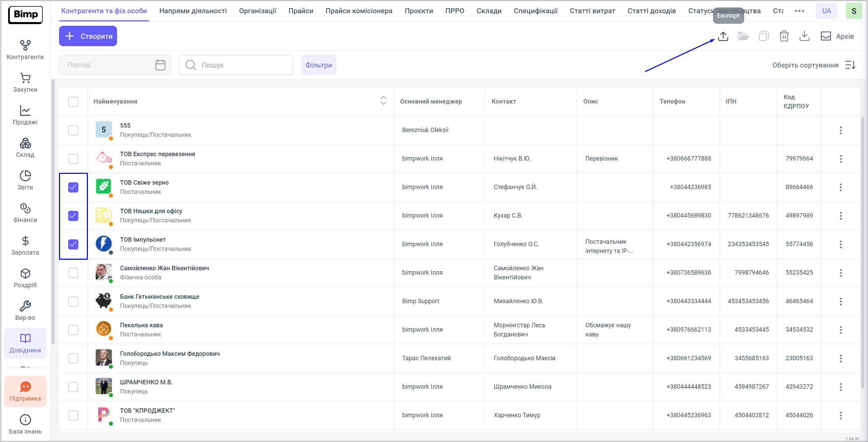Open the Archive inbox icon
868x442 pixels.
point(826,36)
